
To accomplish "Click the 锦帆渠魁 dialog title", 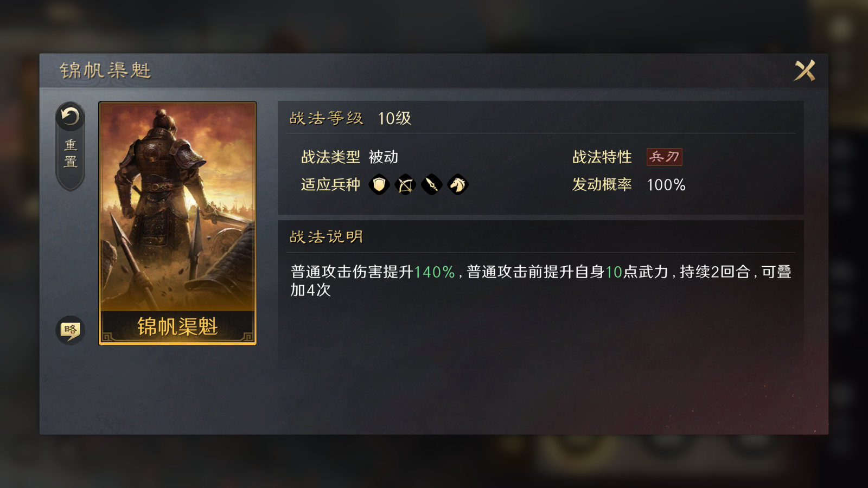I will (105, 70).
